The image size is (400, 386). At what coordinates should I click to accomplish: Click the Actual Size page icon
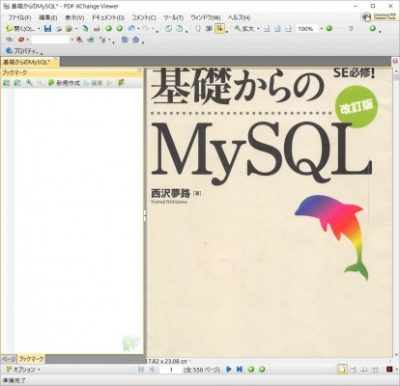(267, 29)
